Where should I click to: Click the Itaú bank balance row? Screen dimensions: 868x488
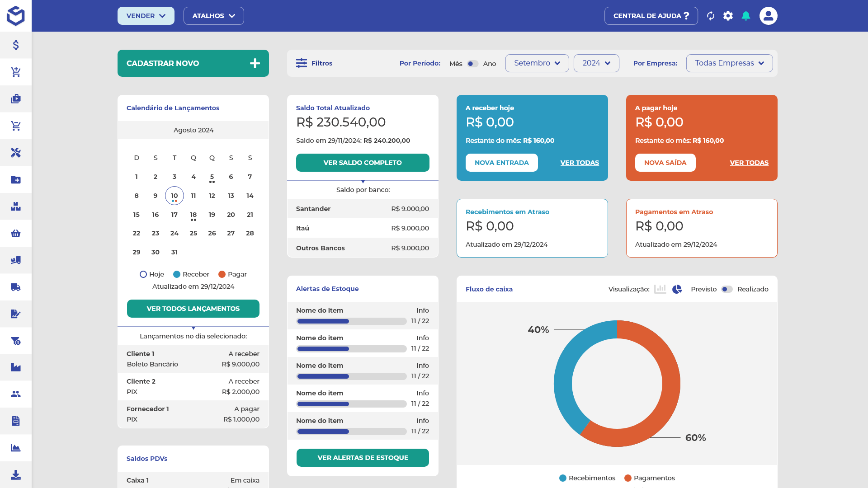pos(363,228)
